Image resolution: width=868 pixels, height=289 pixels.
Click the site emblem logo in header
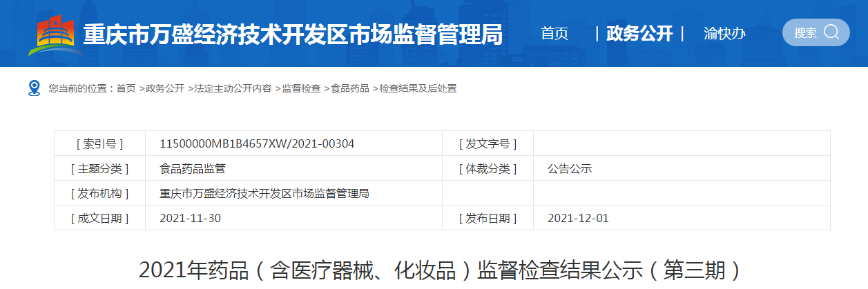coord(55,35)
